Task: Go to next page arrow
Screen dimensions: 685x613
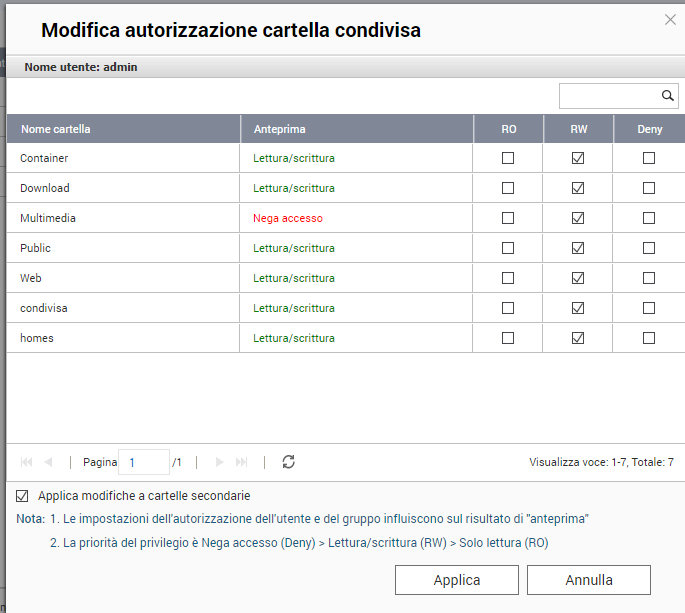Action: click(218, 462)
